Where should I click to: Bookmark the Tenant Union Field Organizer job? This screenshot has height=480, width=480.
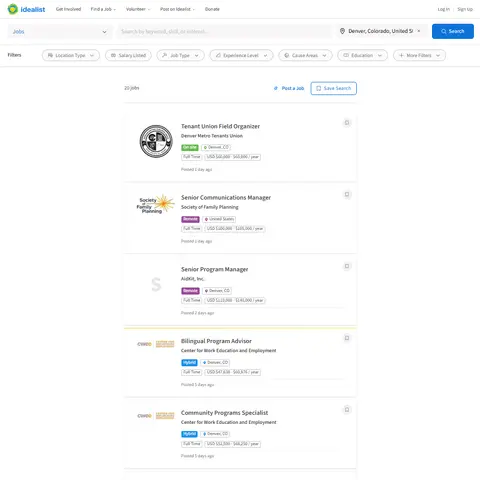pos(347,123)
